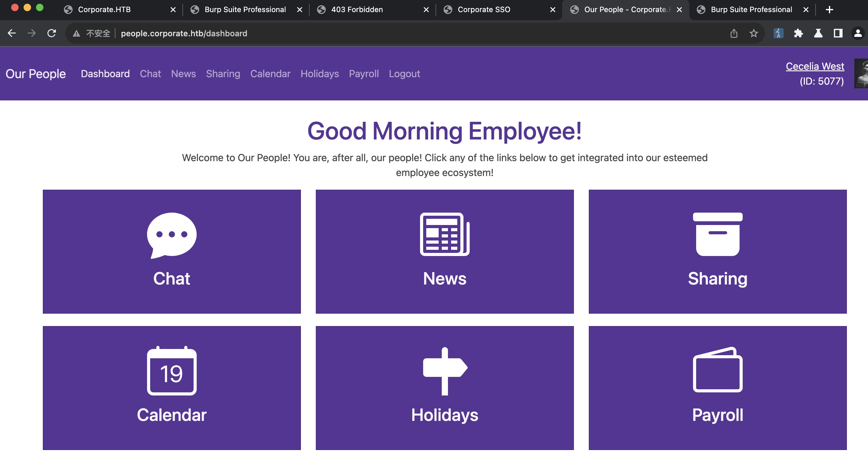868x468 pixels.
Task: Switch to the 403 Forbidden tab
Action: (x=357, y=9)
